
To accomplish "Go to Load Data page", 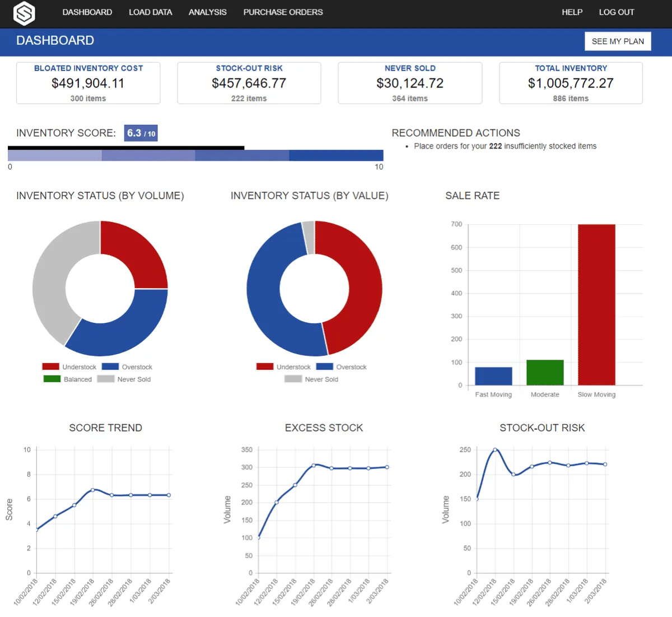I will (x=150, y=12).
